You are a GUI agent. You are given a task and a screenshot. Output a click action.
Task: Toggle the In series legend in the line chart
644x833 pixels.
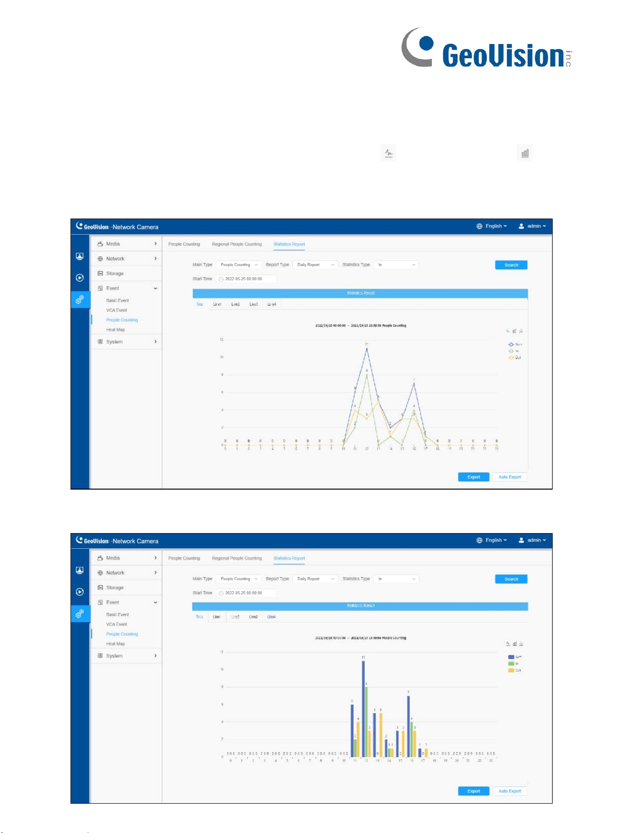coord(514,351)
